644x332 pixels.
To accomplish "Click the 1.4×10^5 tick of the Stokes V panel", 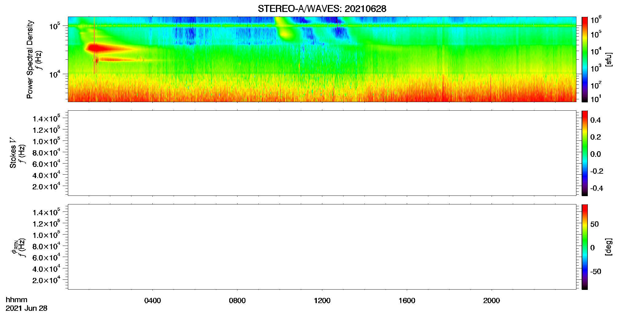I will [x=46, y=118].
